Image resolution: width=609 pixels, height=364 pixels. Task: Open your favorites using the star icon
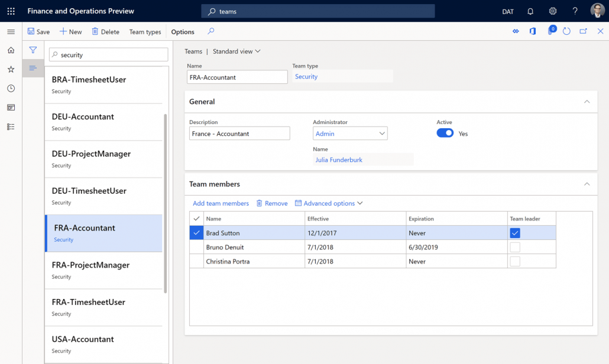(x=10, y=69)
